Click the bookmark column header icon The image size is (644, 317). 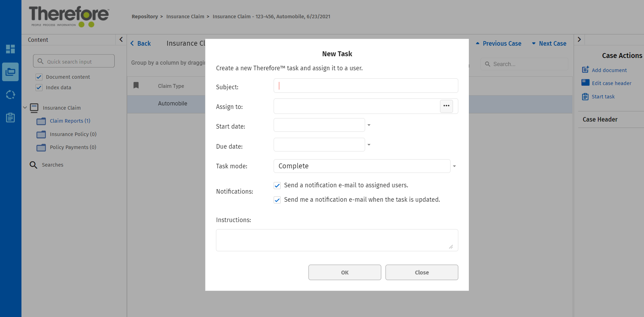point(136,85)
